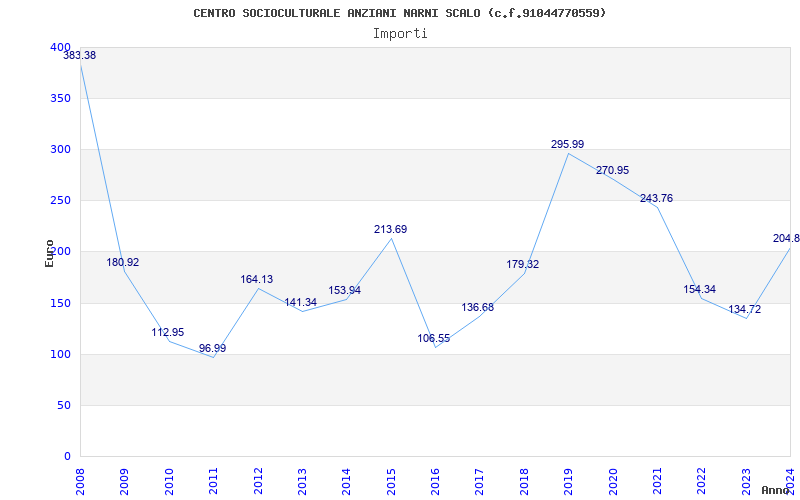Click the 141.34 data label

(301, 303)
